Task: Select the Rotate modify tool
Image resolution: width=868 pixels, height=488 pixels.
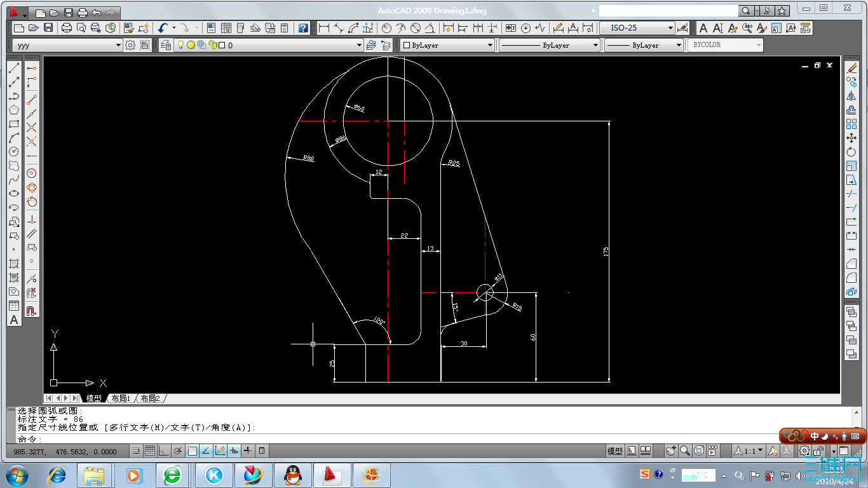Action: pos(851,152)
